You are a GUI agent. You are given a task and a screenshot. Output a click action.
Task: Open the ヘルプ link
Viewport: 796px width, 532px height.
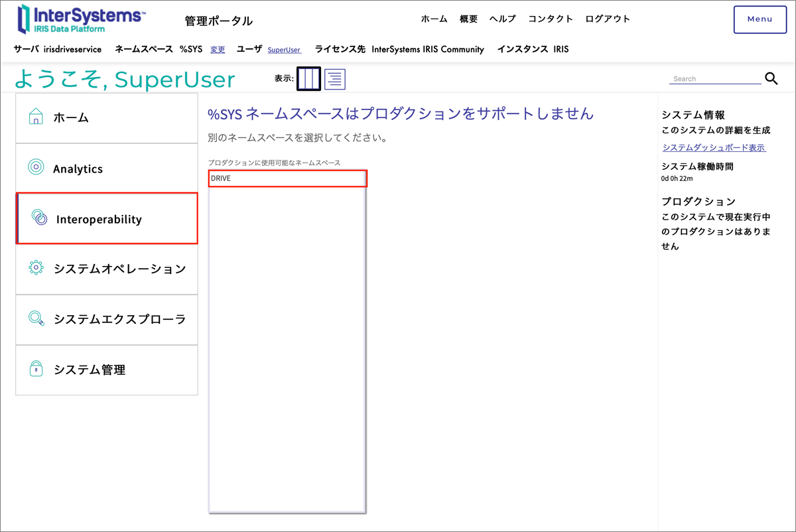click(x=502, y=19)
